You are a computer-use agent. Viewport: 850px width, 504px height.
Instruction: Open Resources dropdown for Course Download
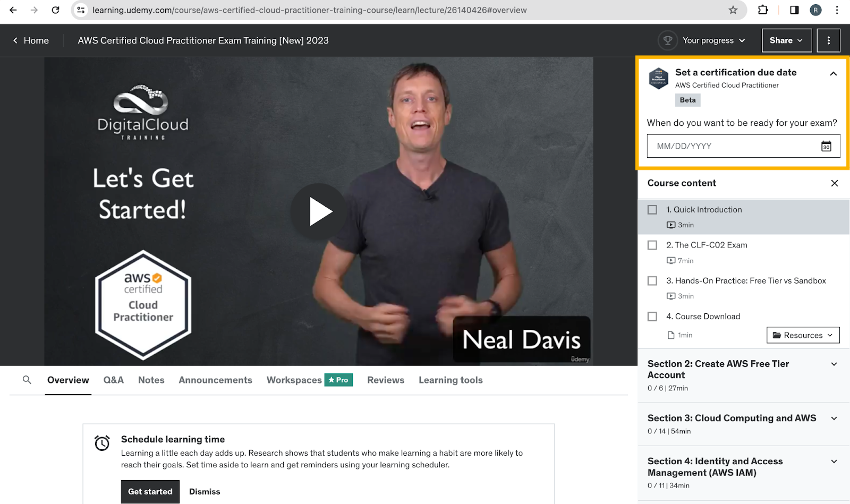tap(803, 335)
